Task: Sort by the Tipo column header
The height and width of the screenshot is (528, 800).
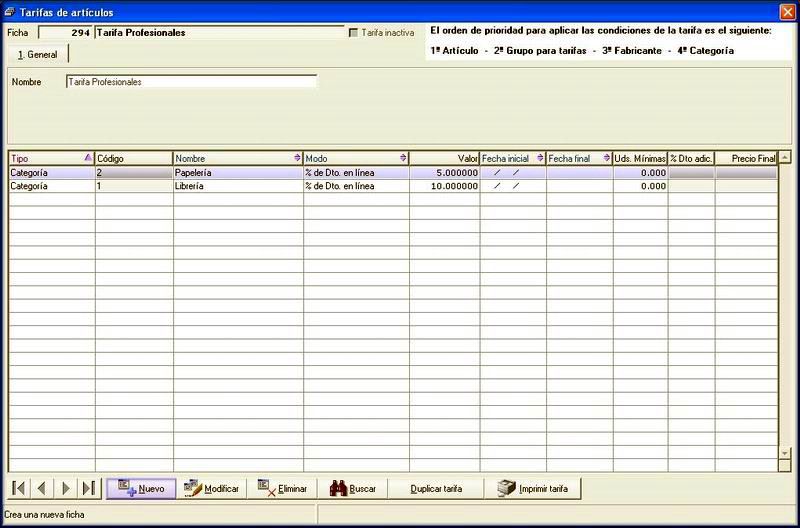Action: (x=52, y=158)
